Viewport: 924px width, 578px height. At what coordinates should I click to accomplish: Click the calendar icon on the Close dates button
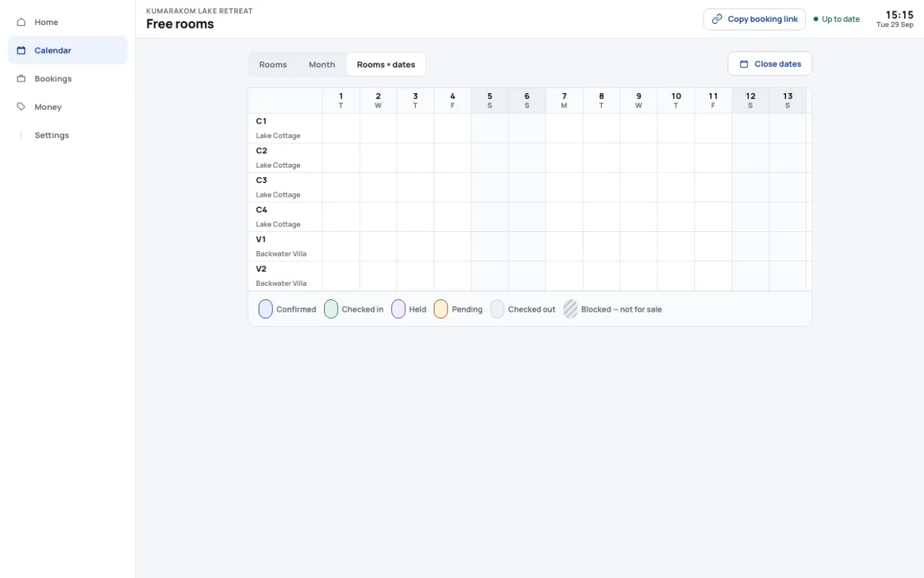click(744, 64)
